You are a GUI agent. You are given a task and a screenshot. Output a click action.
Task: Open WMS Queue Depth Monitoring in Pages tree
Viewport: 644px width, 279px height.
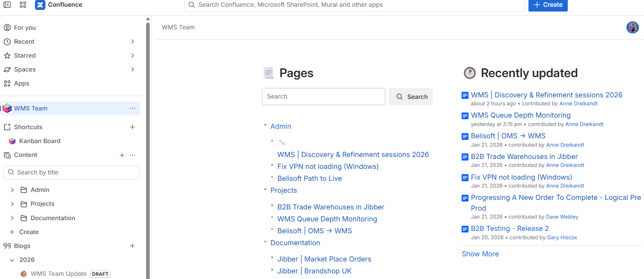[x=327, y=219]
